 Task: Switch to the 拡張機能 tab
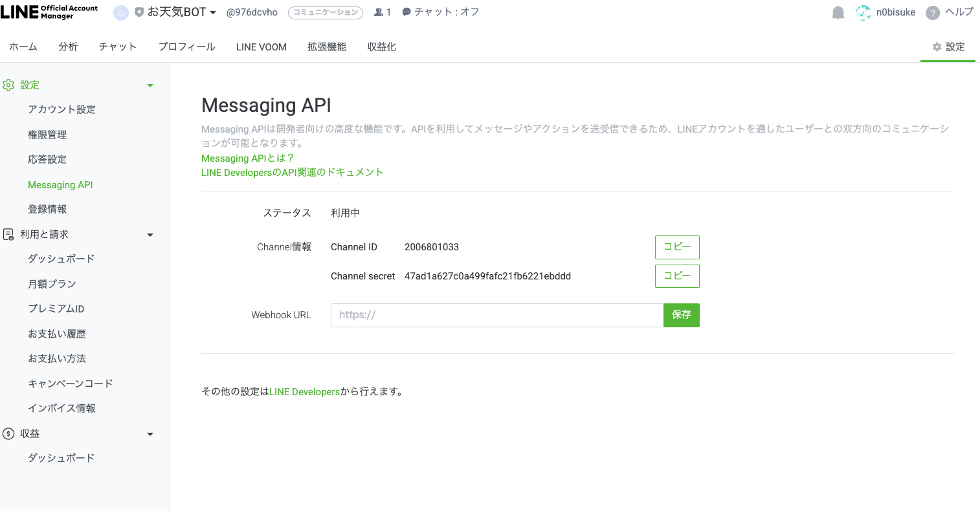[x=327, y=47]
